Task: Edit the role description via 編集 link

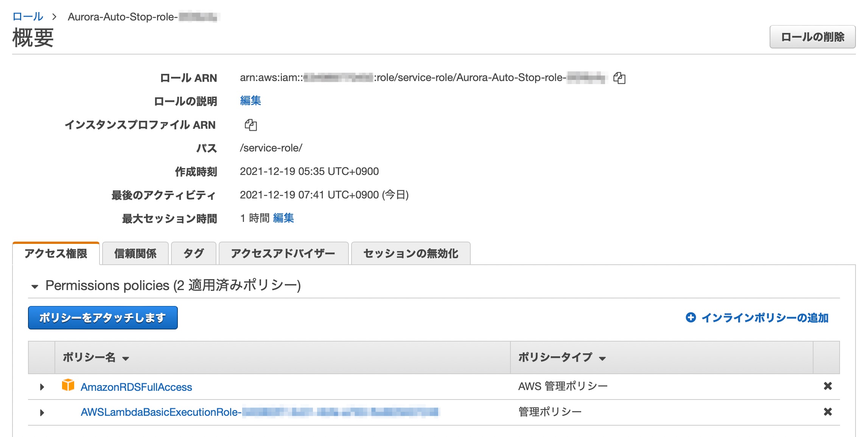Action: (250, 101)
